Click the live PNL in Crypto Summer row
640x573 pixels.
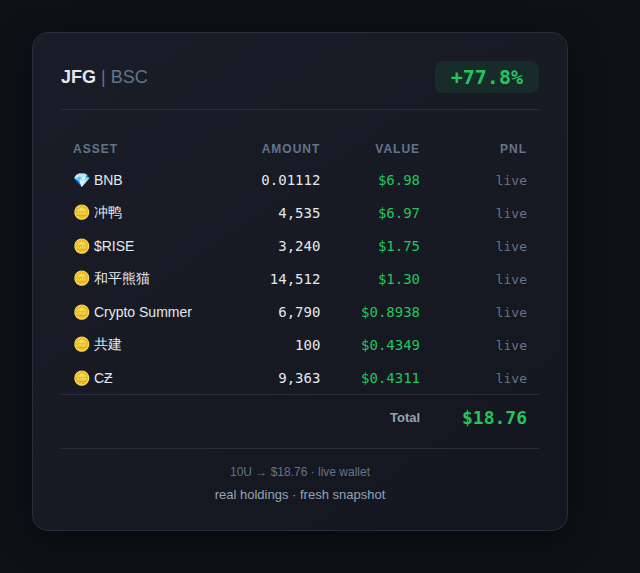511,312
